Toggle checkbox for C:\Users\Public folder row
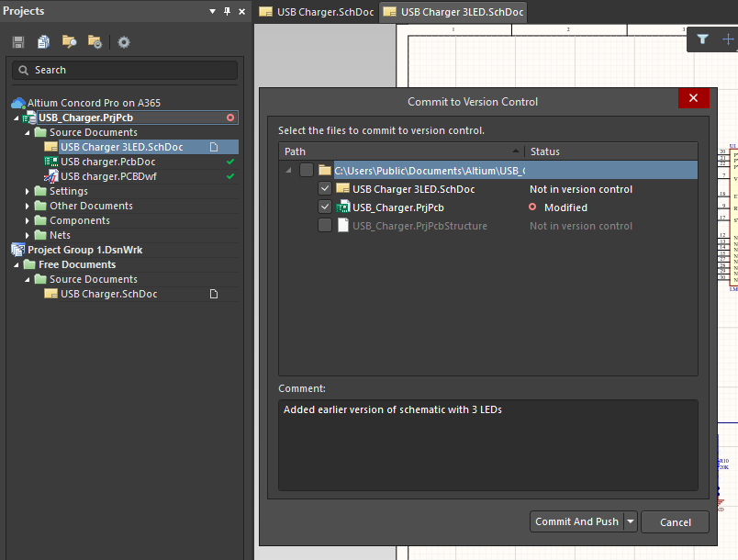This screenshot has height=560, width=738. coord(307,170)
